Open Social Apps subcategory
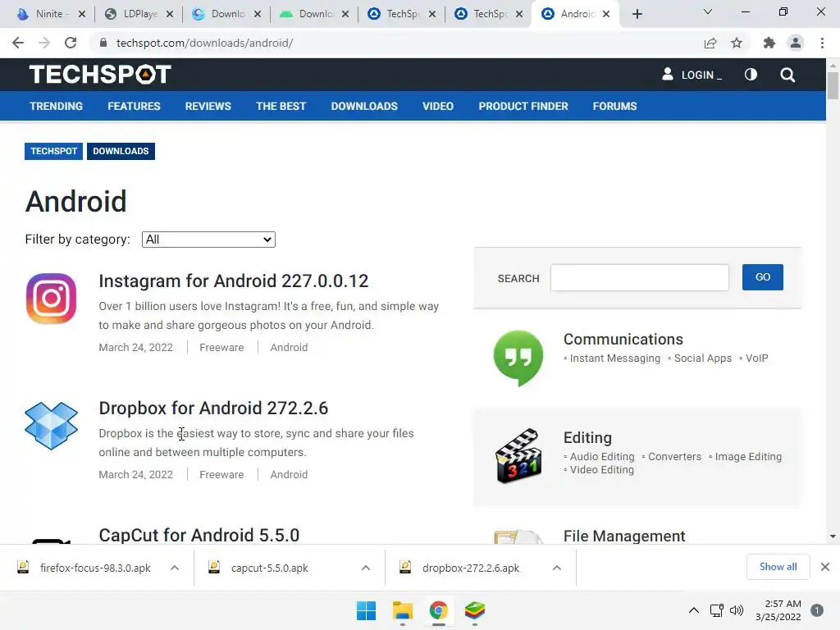This screenshot has height=630, width=840. coord(702,358)
